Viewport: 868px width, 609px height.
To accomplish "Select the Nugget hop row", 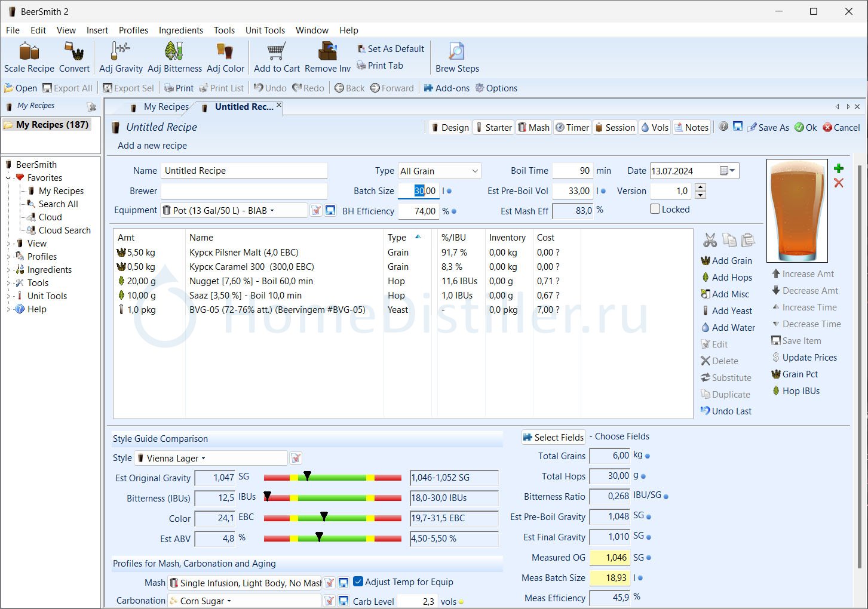I will [x=403, y=281].
